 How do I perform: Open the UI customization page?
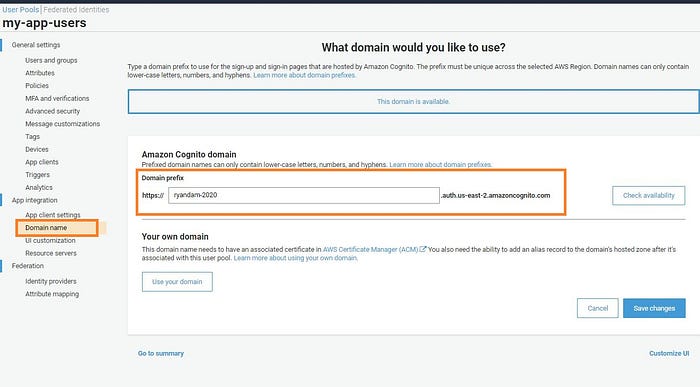(50, 240)
